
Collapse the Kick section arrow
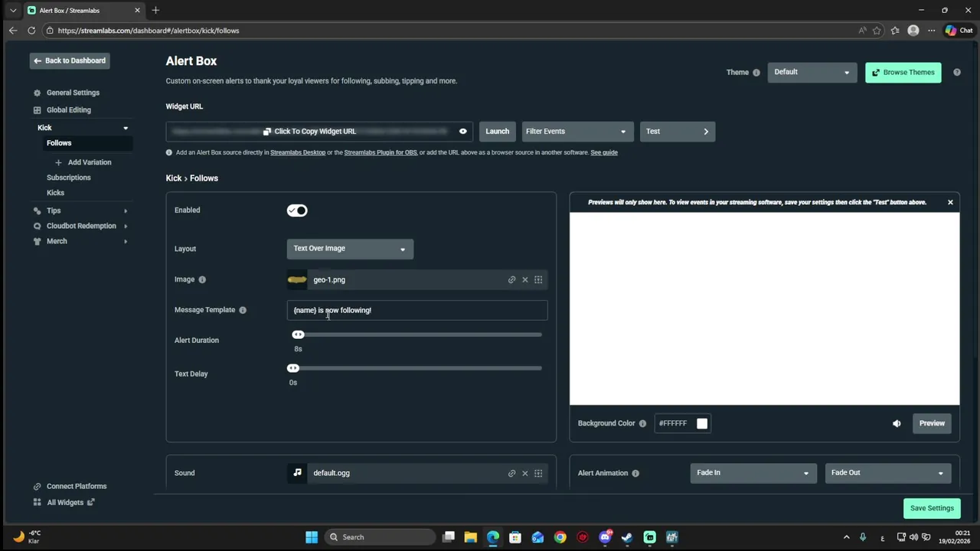click(x=126, y=128)
